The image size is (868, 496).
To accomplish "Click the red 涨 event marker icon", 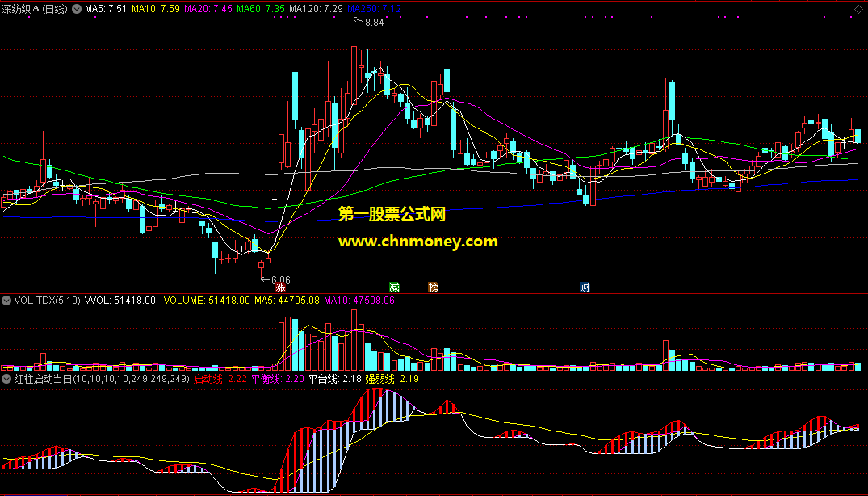I will click(x=281, y=288).
